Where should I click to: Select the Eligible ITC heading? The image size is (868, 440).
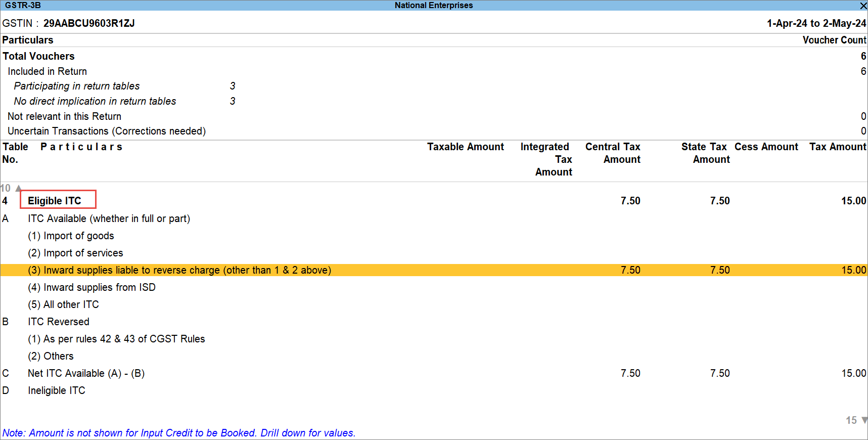pyautogui.click(x=55, y=201)
